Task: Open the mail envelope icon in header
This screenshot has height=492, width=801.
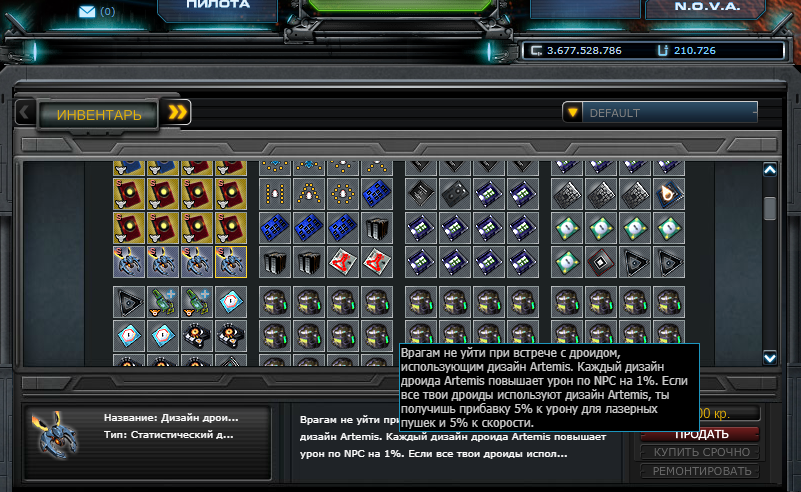Action: pyautogui.click(x=87, y=11)
